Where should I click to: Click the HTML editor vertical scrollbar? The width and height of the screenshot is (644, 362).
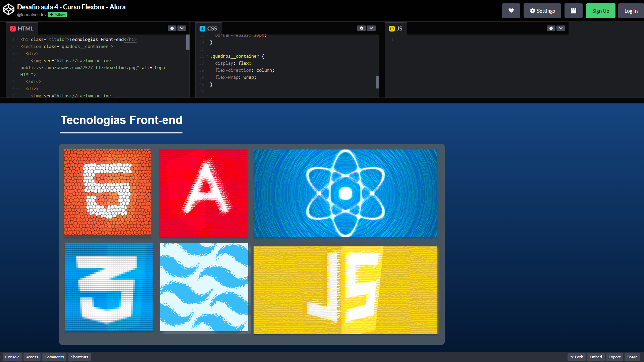click(188, 42)
